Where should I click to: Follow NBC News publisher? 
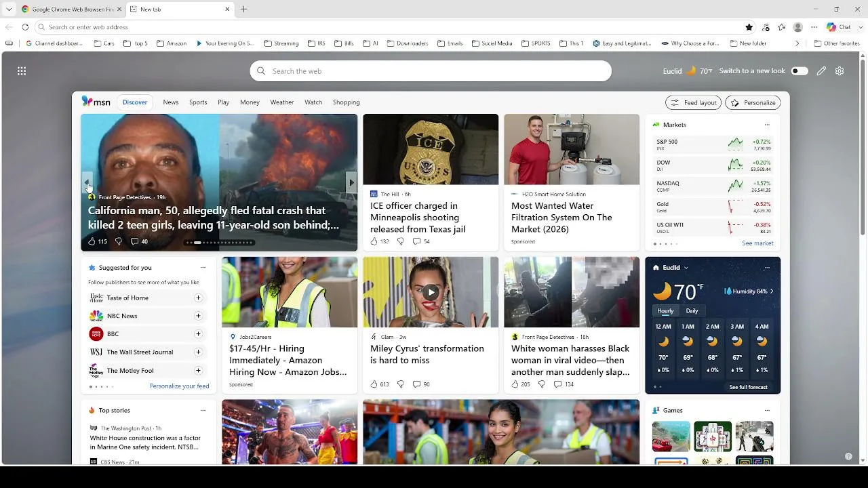click(198, 316)
